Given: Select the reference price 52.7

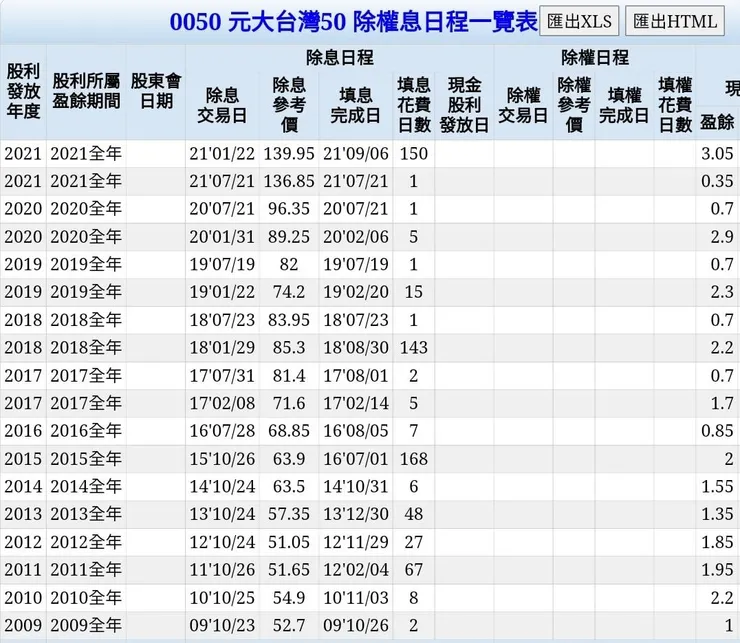Looking at the screenshot, I should pos(289,625).
